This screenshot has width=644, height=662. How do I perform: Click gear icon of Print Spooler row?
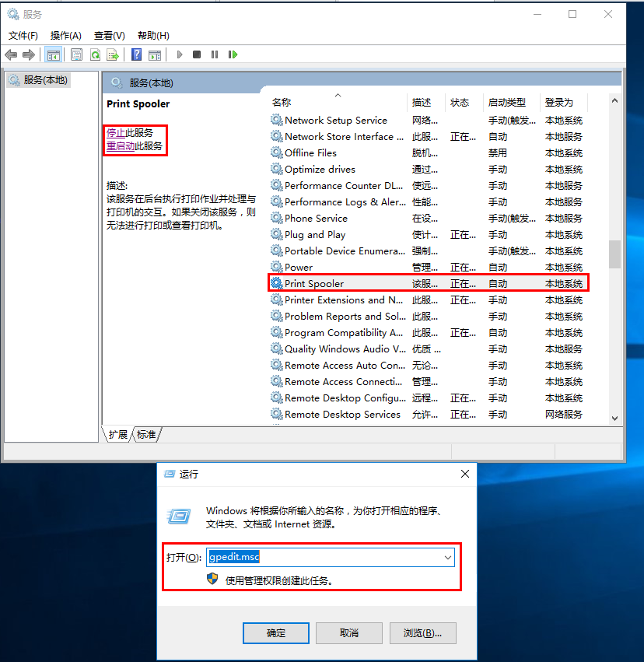pos(276,283)
